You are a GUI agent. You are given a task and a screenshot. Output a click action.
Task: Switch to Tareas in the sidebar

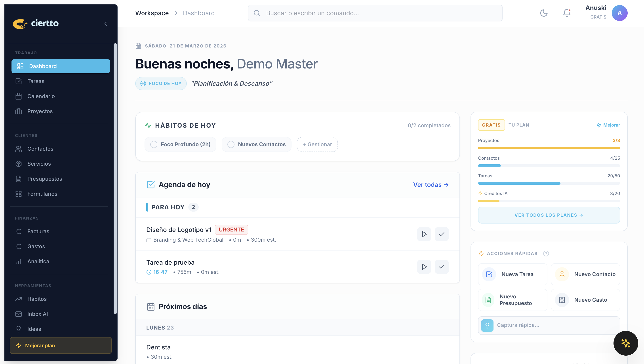pyautogui.click(x=36, y=81)
